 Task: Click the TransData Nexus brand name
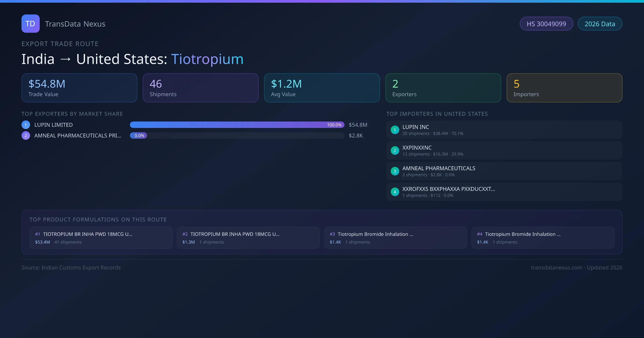[x=75, y=24]
